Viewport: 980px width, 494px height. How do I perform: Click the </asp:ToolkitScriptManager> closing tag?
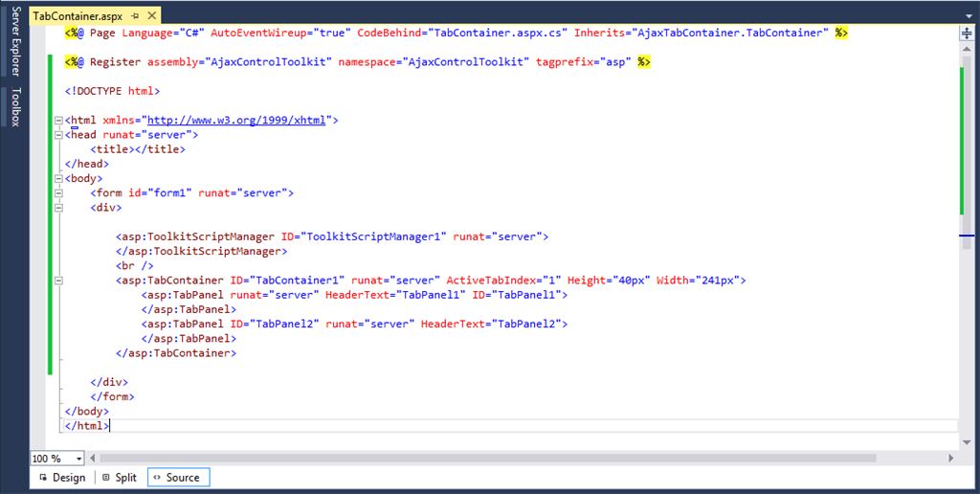pyautogui.click(x=201, y=252)
